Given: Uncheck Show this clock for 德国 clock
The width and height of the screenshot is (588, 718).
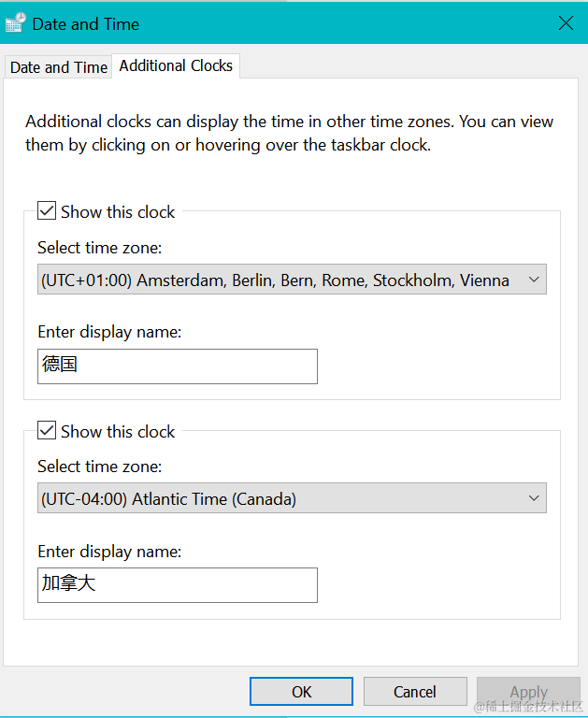Looking at the screenshot, I should [x=47, y=212].
